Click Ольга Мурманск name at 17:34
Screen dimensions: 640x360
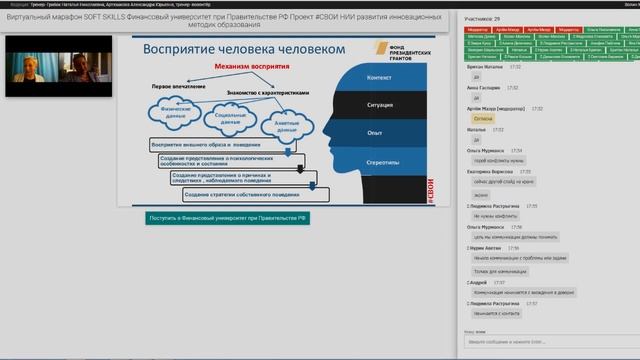(x=485, y=151)
